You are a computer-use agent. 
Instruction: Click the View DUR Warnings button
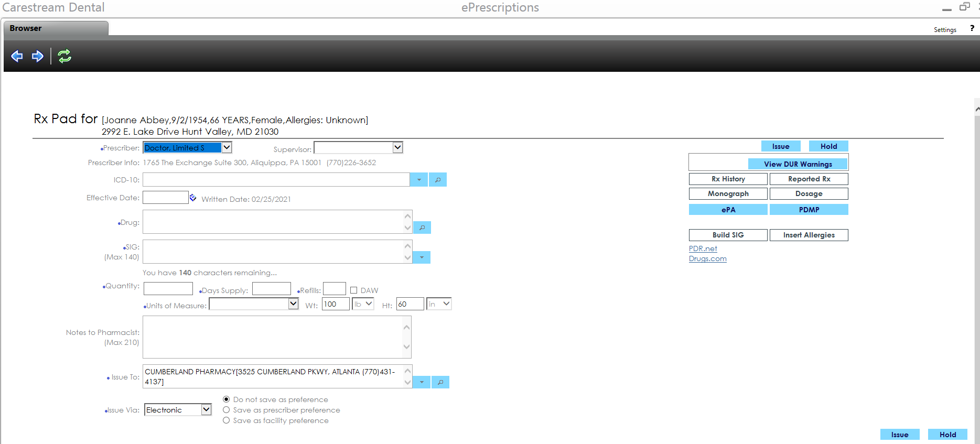coord(798,164)
